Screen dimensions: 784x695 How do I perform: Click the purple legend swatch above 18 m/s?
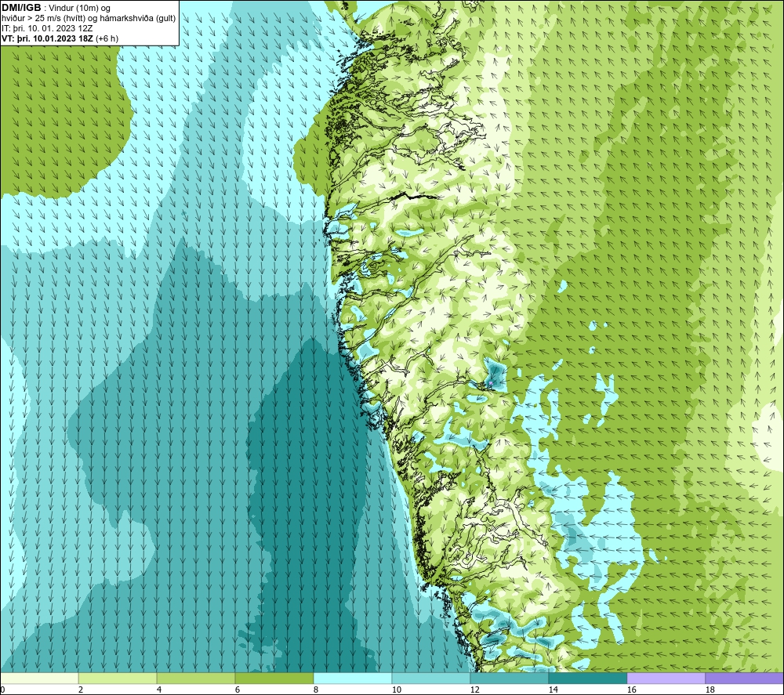pos(745,678)
